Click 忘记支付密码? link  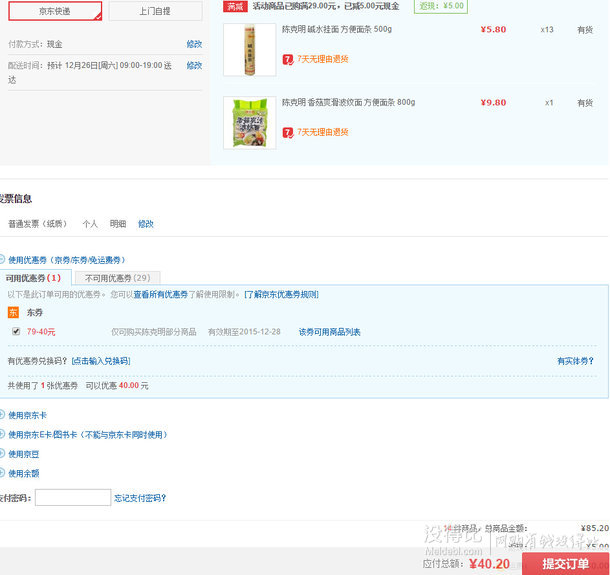pyautogui.click(x=140, y=498)
